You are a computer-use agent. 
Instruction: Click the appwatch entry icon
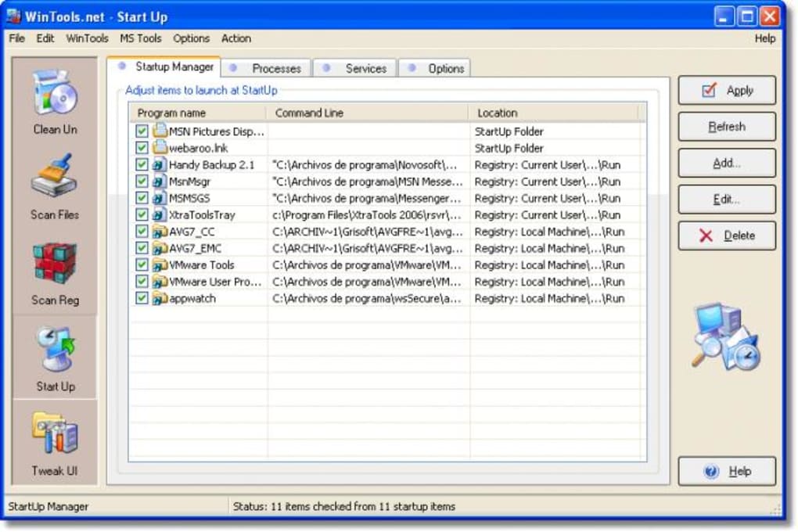tap(160, 298)
